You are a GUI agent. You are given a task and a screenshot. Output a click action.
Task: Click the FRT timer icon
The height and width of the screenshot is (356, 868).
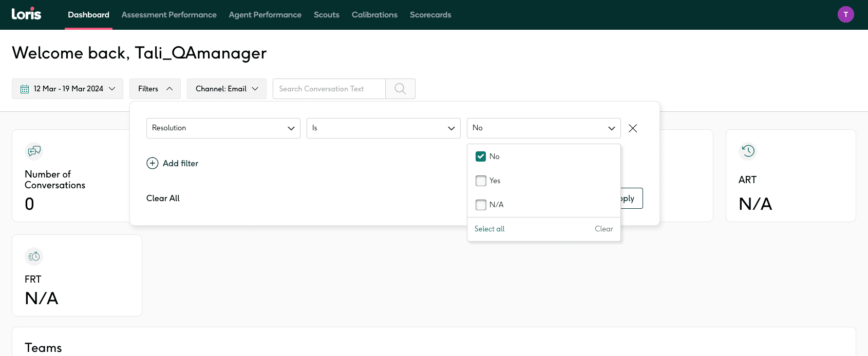[x=34, y=256]
